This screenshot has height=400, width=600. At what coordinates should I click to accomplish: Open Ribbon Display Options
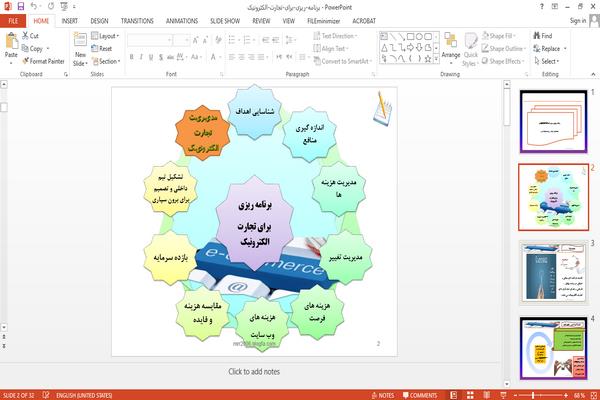[x=554, y=7]
